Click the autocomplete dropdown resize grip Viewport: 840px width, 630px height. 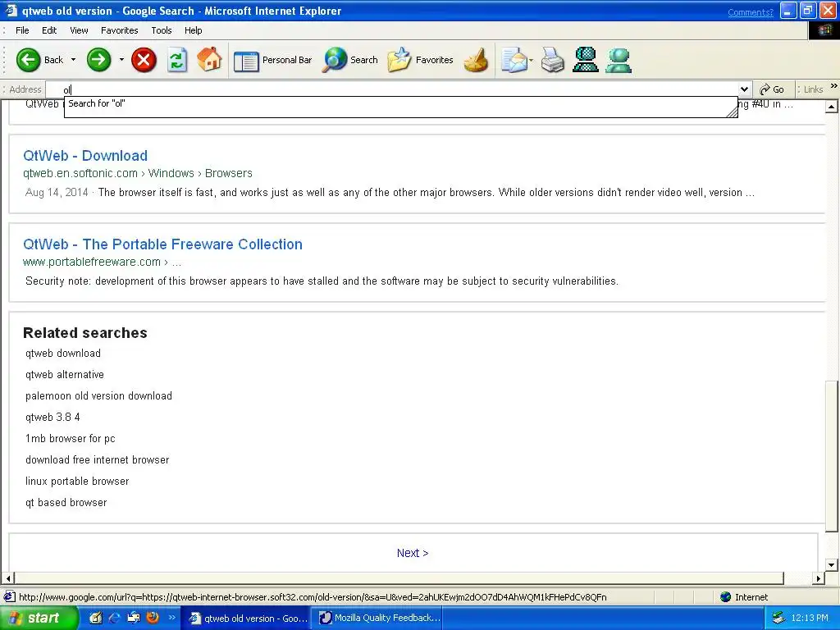pyautogui.click(x=732, y=112)
